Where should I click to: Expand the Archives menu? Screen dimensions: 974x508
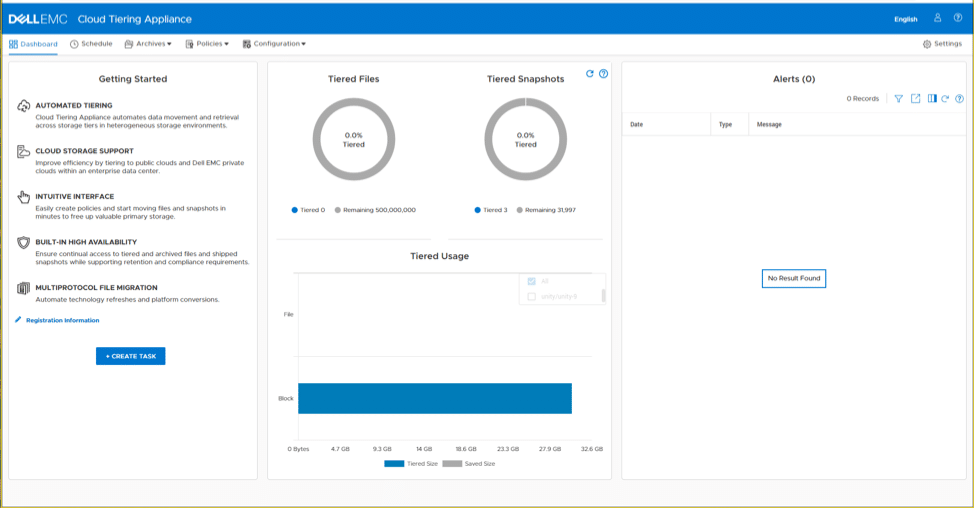148,44
